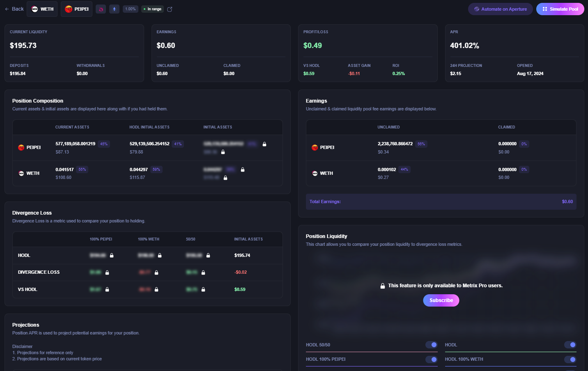Click the pink exchange protocol icon
The height and width of the screenshot is (371, 588).
(101, 9)
